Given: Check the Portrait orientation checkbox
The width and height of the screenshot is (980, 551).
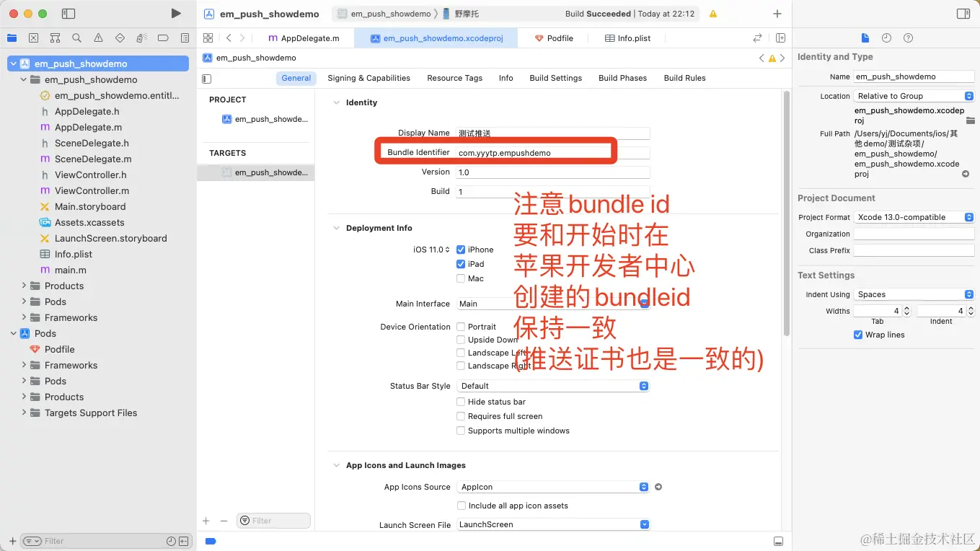Looking at the screenshot, I should coord(461,327).
